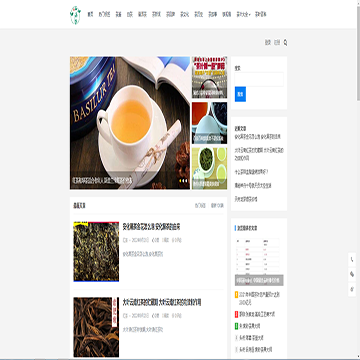Click the blue search button in the sidebar
This screenshot has height=360, width=360.
click(240, 94)
